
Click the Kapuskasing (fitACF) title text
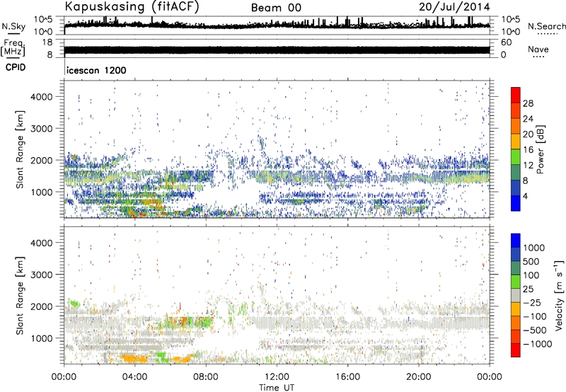(x=132, y=7)
